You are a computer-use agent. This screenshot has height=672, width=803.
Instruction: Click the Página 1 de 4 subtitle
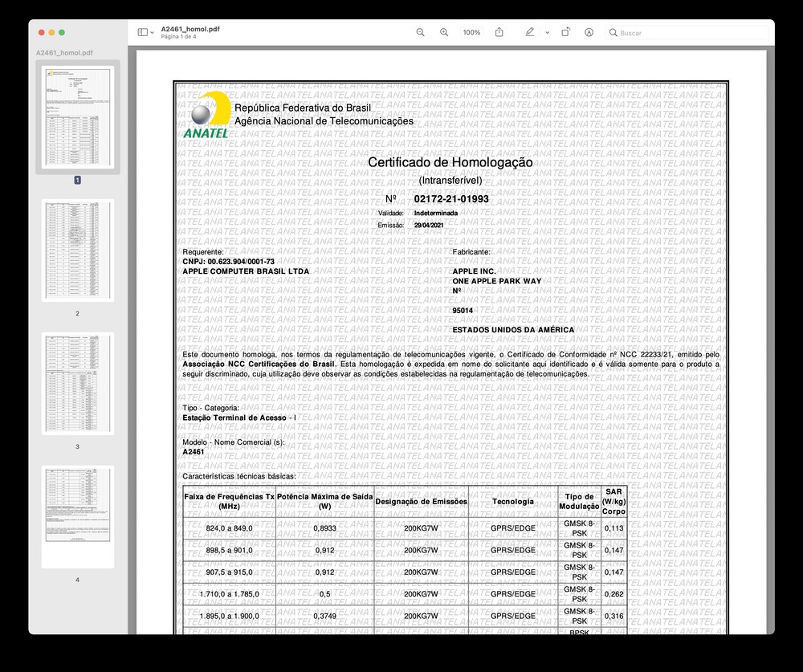point(178,37)
